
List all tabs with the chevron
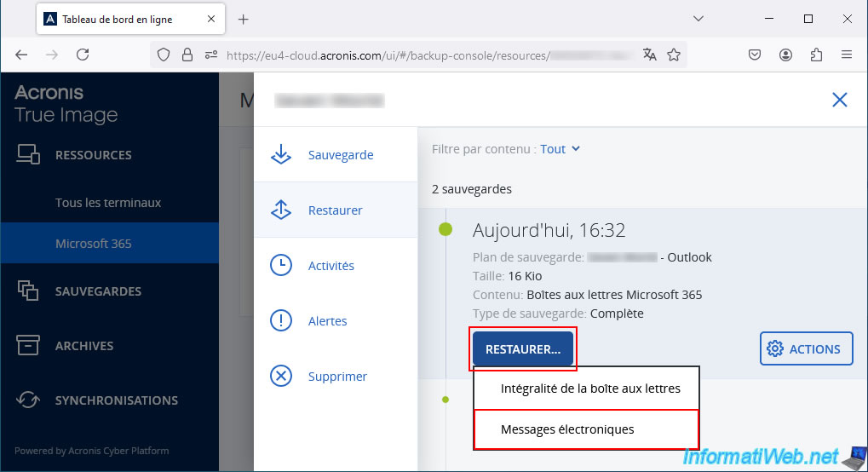698,19
